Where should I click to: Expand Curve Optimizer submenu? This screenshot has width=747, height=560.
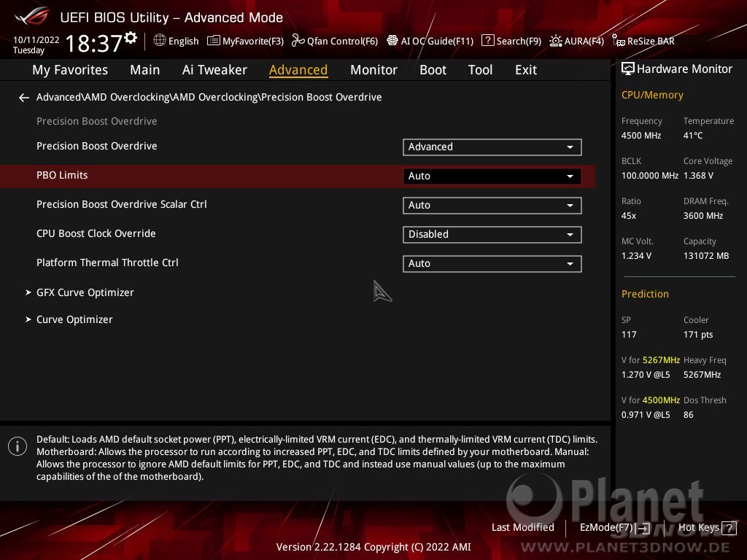tap(74, 319)
